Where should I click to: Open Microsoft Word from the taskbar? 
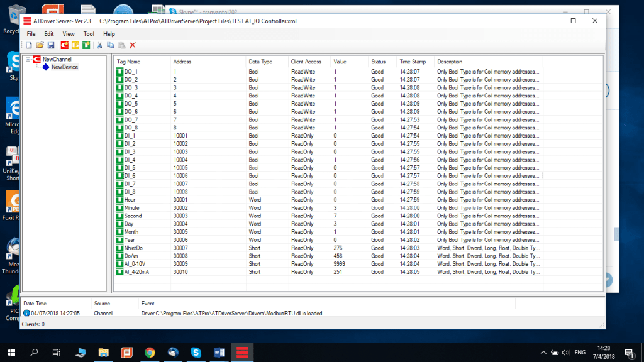coord(219,353)
